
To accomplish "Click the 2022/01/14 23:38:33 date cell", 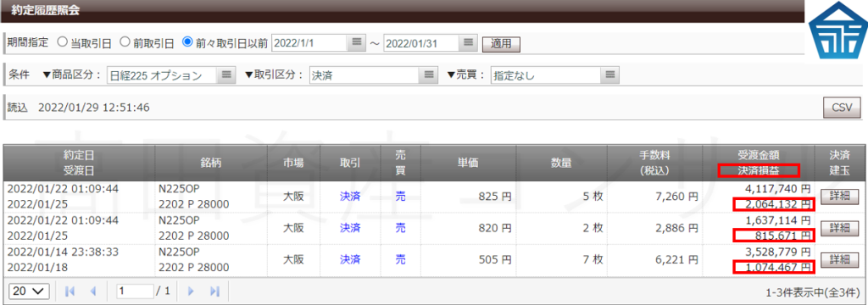I will pos(63,252).
